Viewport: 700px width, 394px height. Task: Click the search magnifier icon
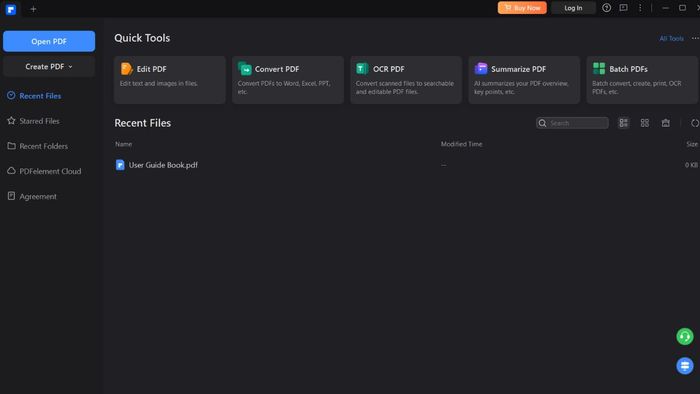(x=542, y=123)
